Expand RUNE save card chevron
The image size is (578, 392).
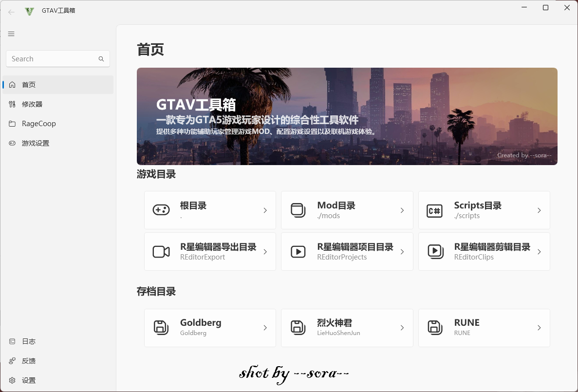pos(540,328)
